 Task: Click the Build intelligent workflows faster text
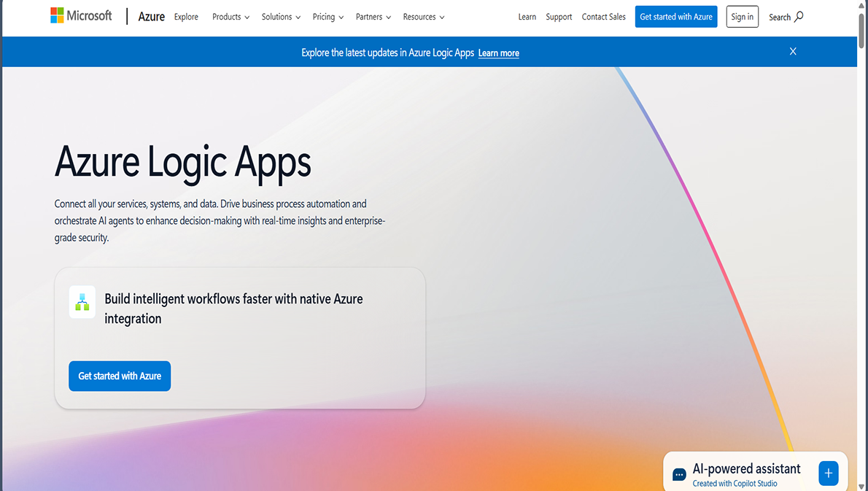point(233,309)
